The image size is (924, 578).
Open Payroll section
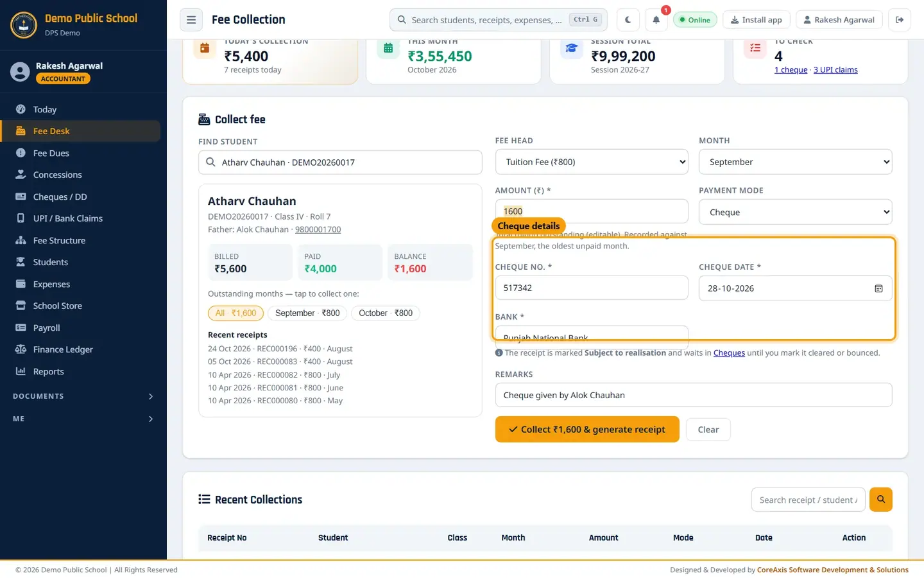80,328
